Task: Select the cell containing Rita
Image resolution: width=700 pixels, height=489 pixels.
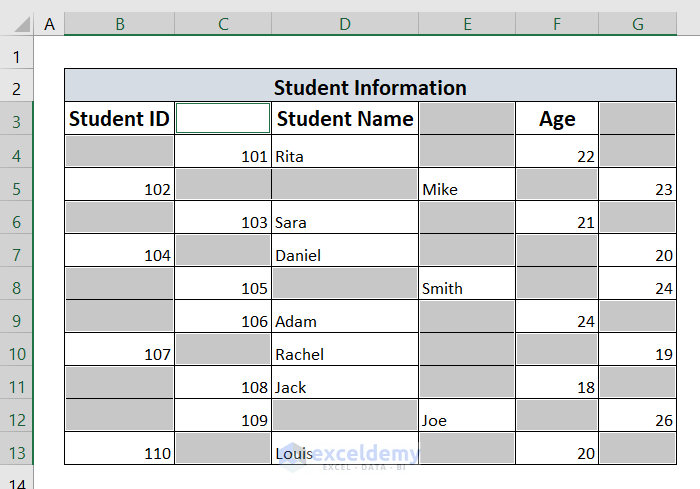Action: 344,155
